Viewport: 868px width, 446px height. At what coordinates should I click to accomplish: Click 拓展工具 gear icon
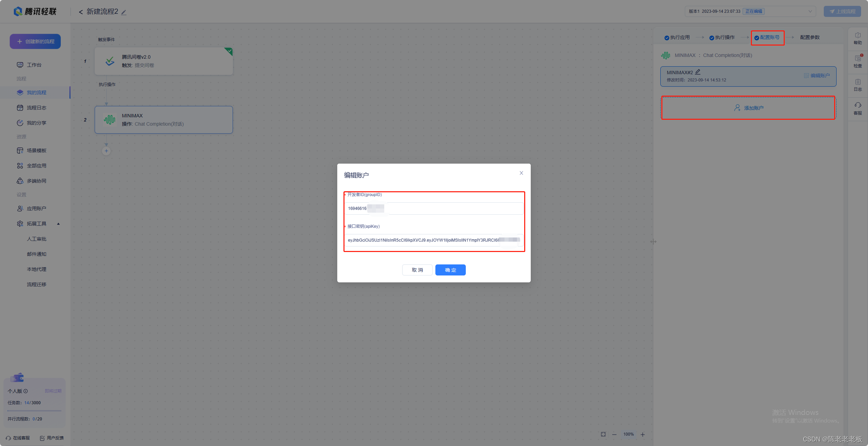(20, 224)
